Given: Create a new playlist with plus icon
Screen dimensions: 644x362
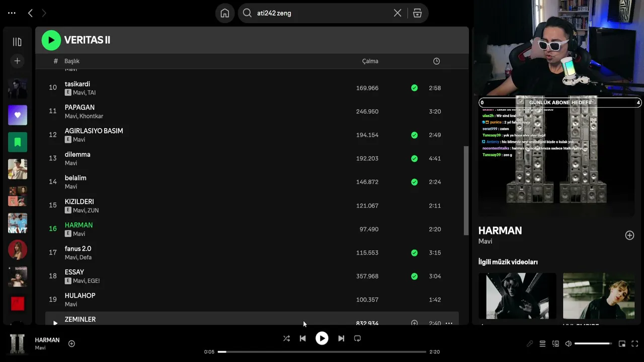Looking at the screenshot, I should (17, 61).
